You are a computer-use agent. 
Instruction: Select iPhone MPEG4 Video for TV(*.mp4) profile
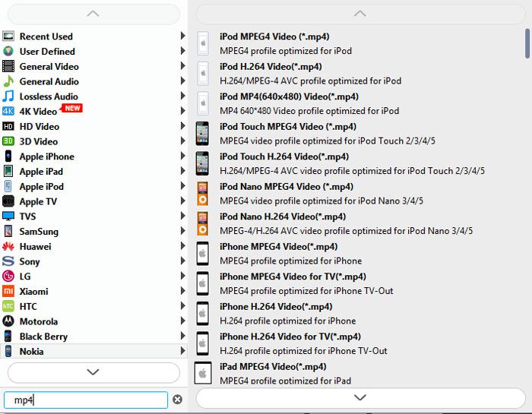coord(359,283)
